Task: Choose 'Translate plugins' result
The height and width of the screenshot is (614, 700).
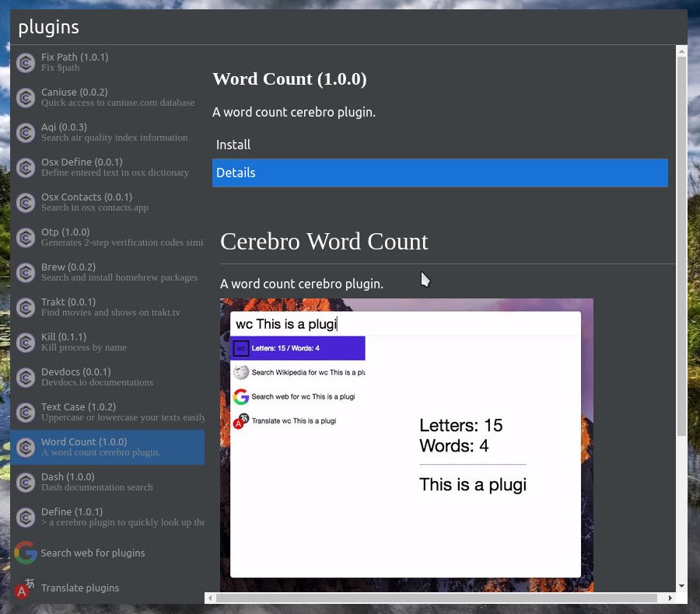Action: (x=107, y=588)
